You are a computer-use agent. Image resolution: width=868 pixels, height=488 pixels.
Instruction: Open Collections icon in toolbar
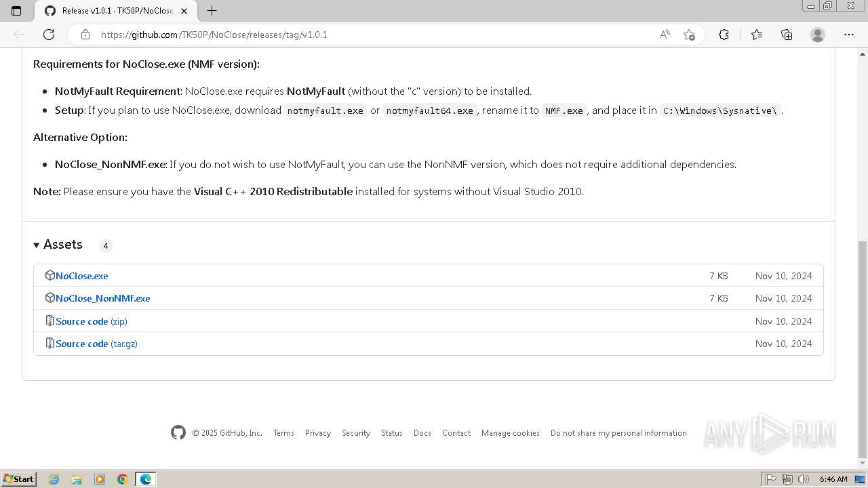pyautogui.click(x=787, y=35)
